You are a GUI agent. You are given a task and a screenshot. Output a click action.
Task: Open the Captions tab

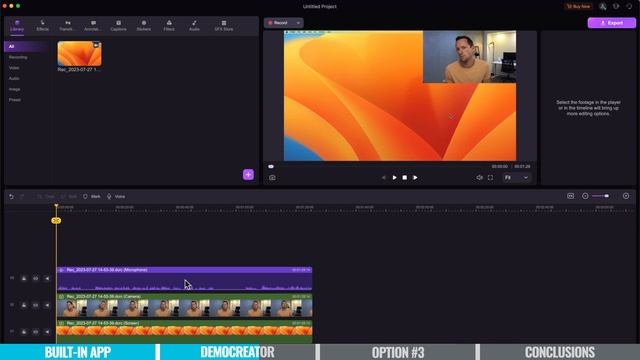pyautogui.click(x=118, y=25)
